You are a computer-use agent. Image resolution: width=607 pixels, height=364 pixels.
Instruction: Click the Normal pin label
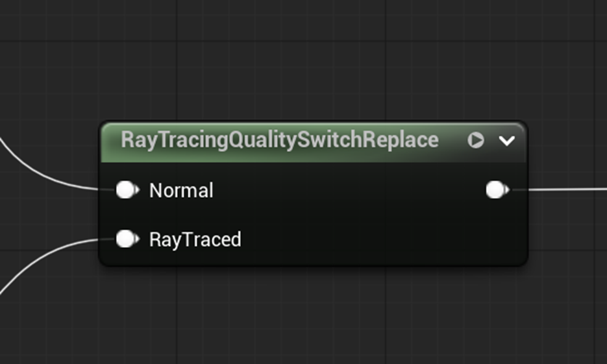coord(181,190)
